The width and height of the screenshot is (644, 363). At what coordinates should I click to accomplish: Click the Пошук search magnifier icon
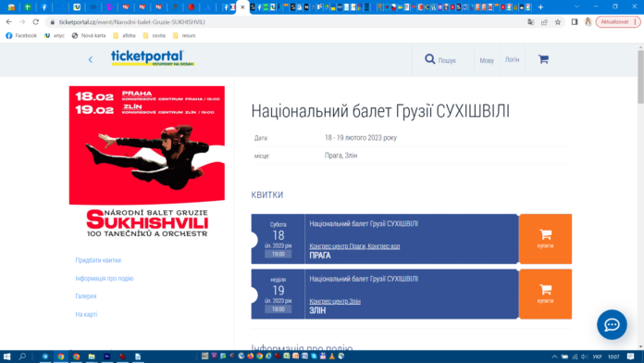coord(429,59)
